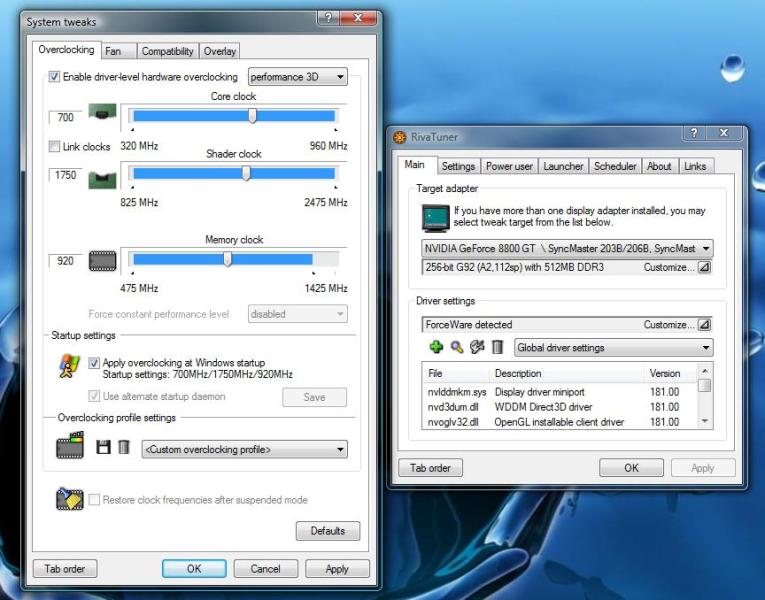The height and width of the screenshot is (600, 765).
Task: Click the Description column header
Action: [x=566, y=373]
